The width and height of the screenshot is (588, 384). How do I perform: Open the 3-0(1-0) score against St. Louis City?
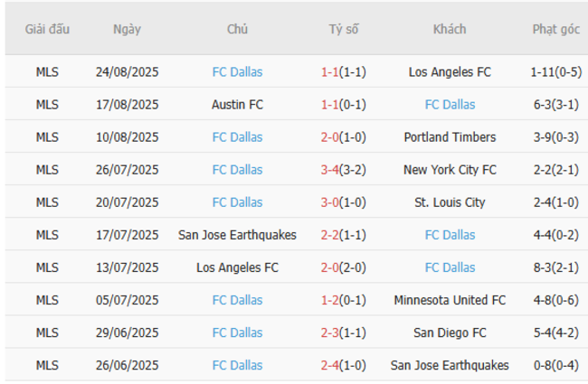pos(343,202)
